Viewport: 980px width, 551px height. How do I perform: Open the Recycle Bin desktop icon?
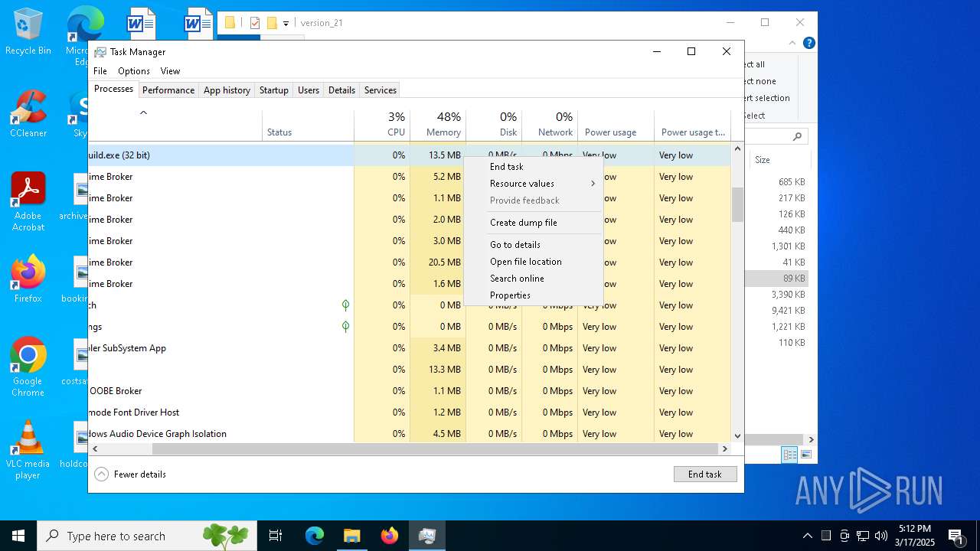[28, 31]
